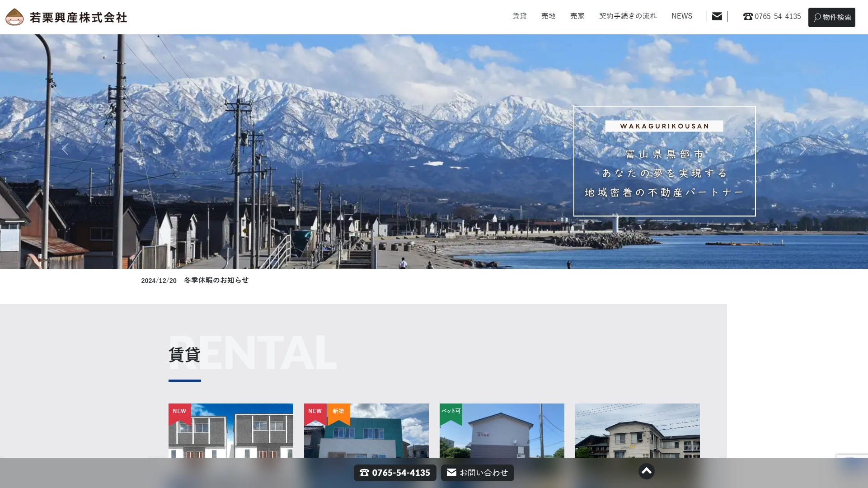Click the magnifier 物件検索 search button

831,17
